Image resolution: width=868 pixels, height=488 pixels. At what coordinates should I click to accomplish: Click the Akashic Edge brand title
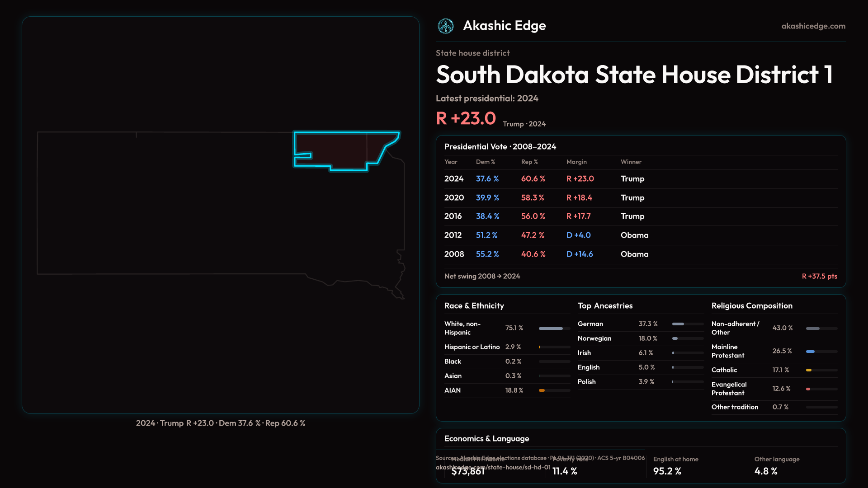click(504, 26)
